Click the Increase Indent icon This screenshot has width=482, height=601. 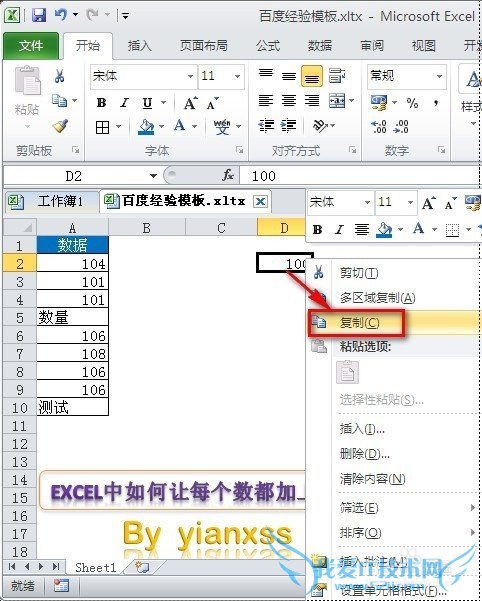pyautogui.click(x=289, y=126)
